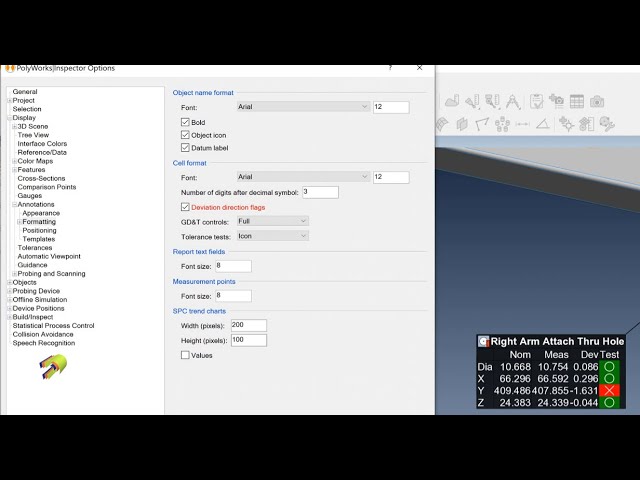Expand the Project tree node
Image resolution: width=640 pixels, height=480 pixels.
(9, 100)
